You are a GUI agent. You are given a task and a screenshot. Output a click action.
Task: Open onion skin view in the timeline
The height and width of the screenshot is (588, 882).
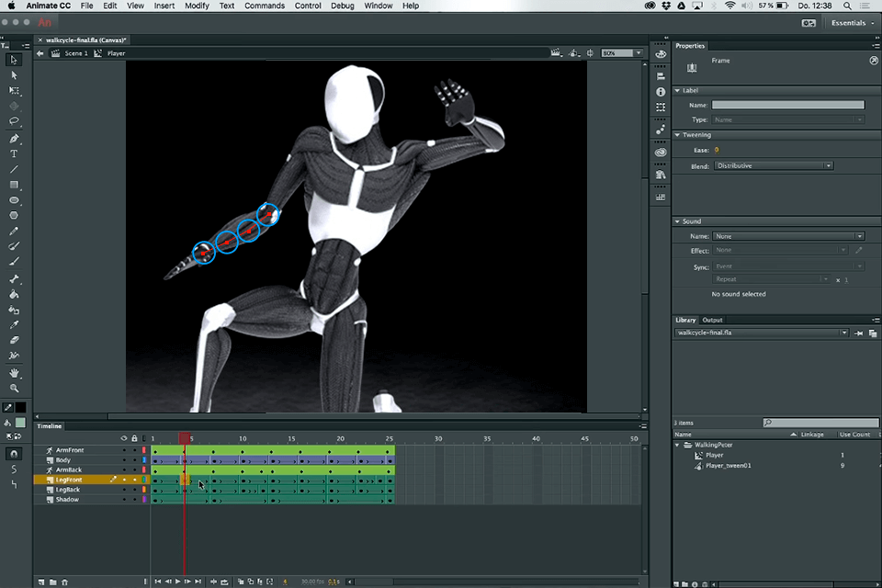242,581
